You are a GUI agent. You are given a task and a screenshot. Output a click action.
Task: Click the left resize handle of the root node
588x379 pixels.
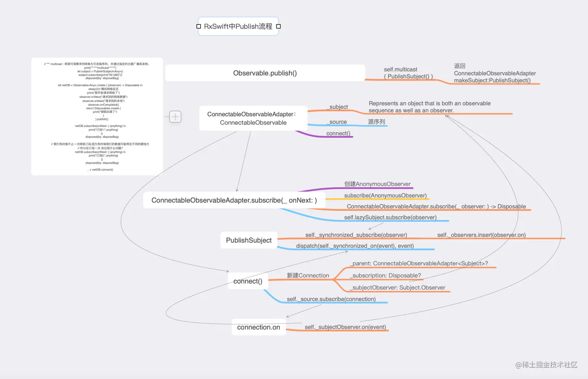click(199, 26)
